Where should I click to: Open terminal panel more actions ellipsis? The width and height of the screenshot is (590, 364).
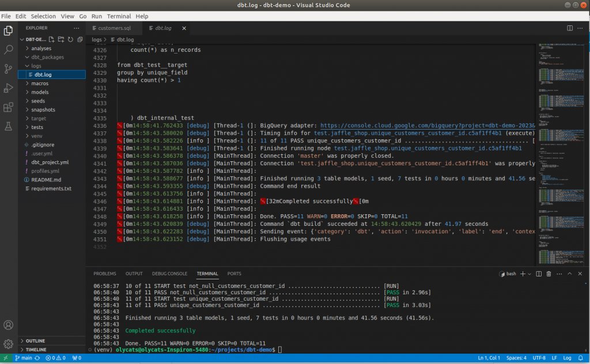(559, 274)
